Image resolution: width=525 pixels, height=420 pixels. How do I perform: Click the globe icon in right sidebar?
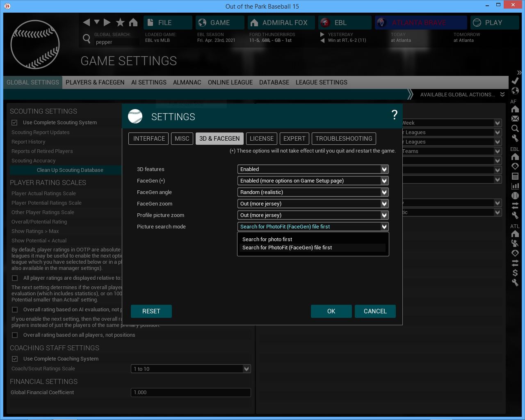click(x=515, y=91)
